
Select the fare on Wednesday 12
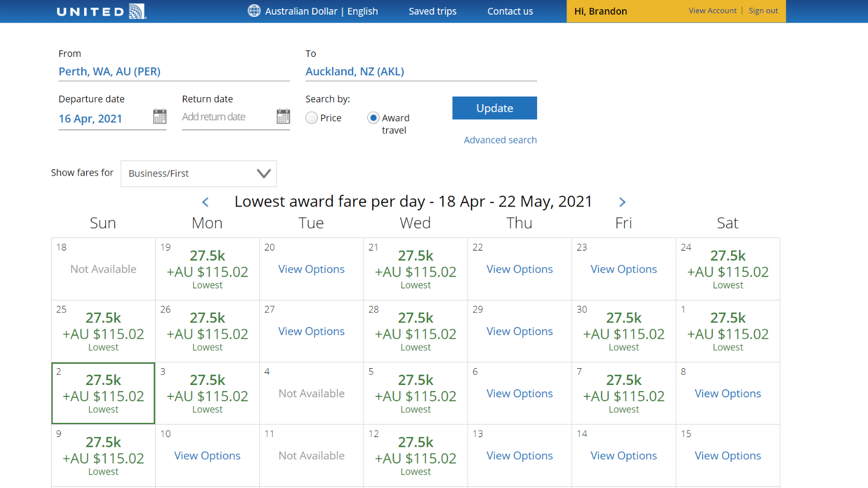416,455
